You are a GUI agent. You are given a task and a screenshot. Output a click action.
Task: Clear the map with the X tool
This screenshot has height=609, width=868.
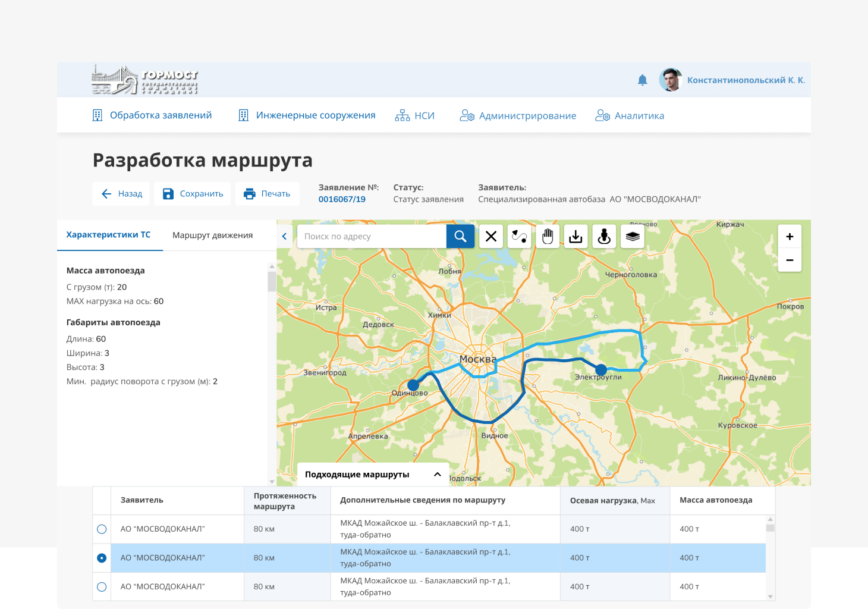click(x=491, y=236)
